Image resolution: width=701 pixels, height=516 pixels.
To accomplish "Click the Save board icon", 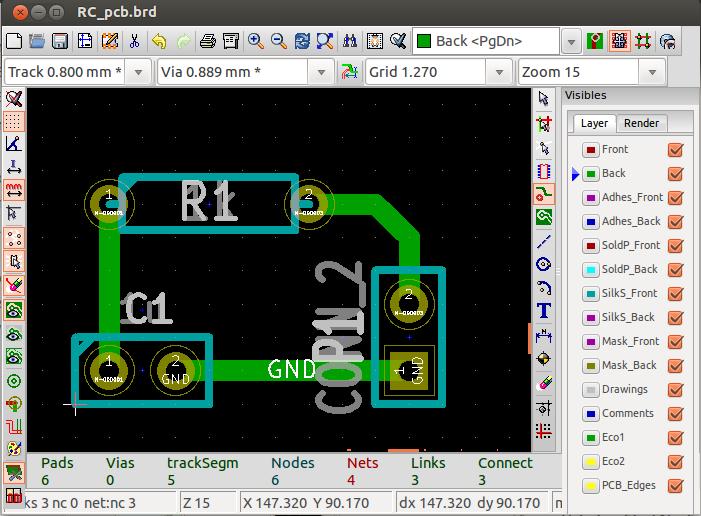I will click(60, 42).
